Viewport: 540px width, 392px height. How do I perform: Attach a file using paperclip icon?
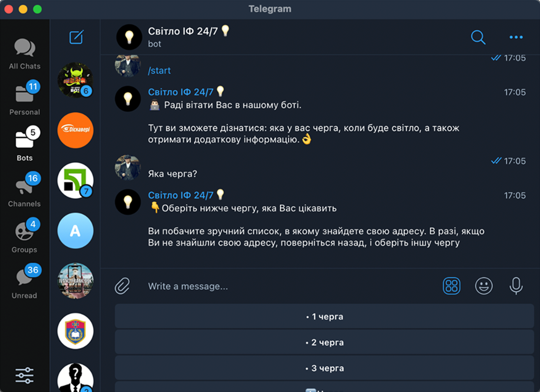click(x=122, y=286)
